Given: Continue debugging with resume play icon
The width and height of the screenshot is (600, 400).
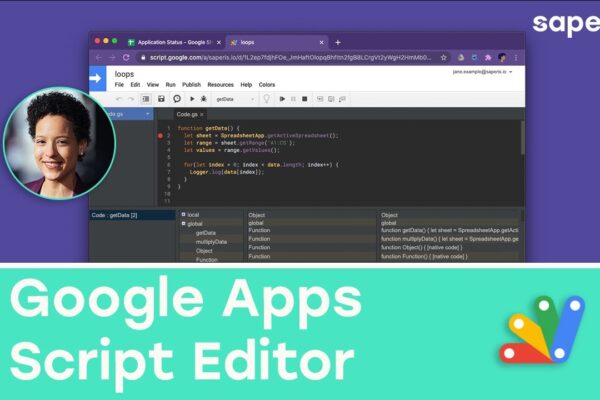Looking at the screenshot, I should tap(282, 99).
